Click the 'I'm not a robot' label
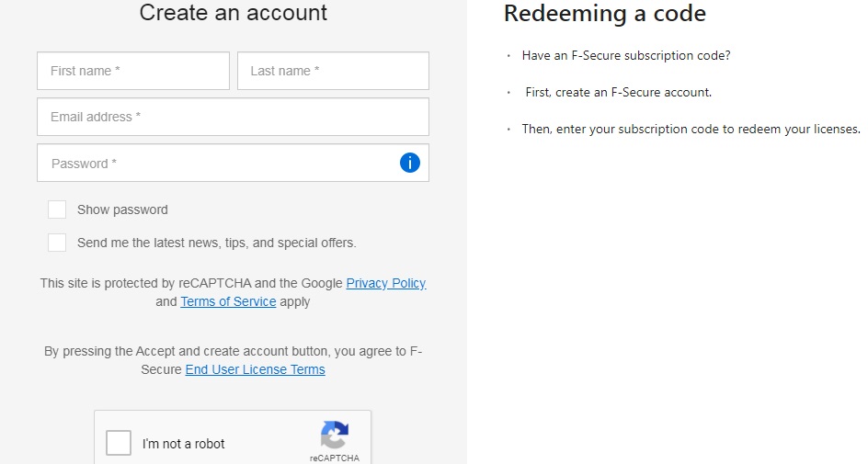The height and width of the screenshot is (464, 868). pyautogui.click(x=183, y=444)
